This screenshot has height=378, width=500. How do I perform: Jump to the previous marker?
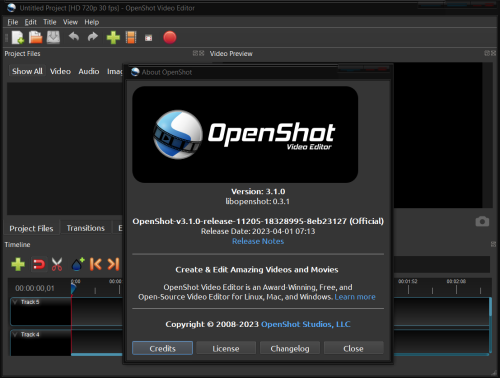[x=96, y=264]
